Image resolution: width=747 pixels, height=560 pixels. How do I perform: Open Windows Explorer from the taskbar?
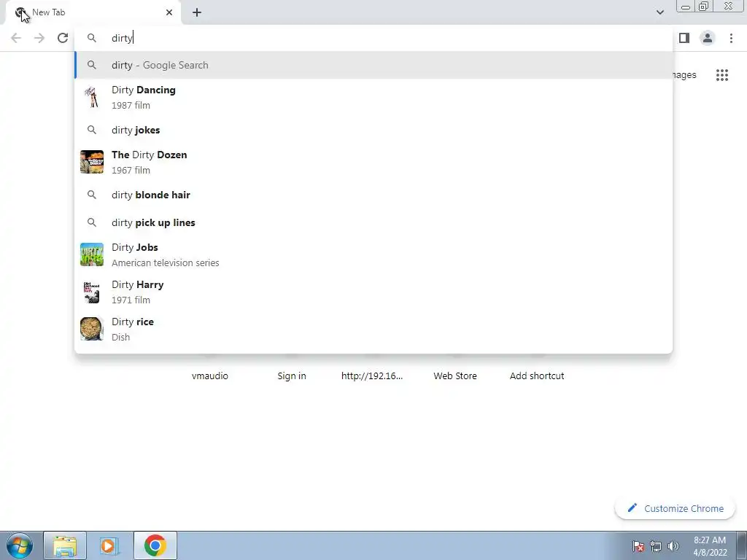point(65,545)
